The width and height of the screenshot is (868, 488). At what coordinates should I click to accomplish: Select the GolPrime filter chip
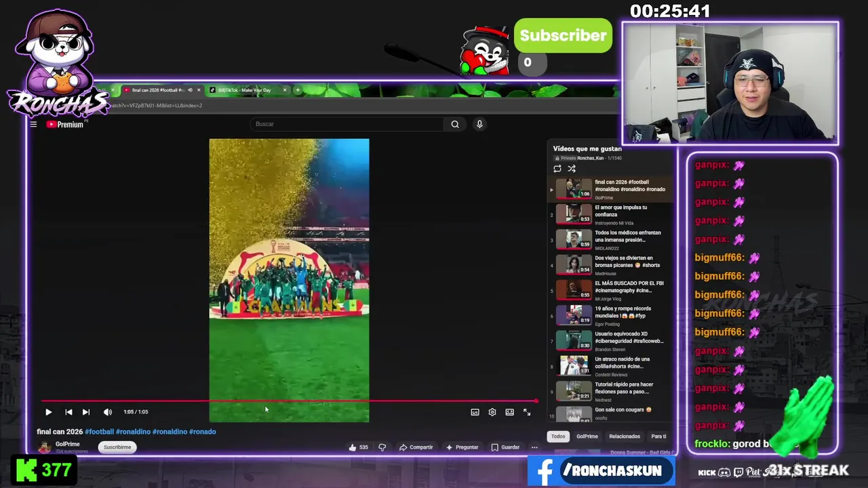(x=587, y=436)
